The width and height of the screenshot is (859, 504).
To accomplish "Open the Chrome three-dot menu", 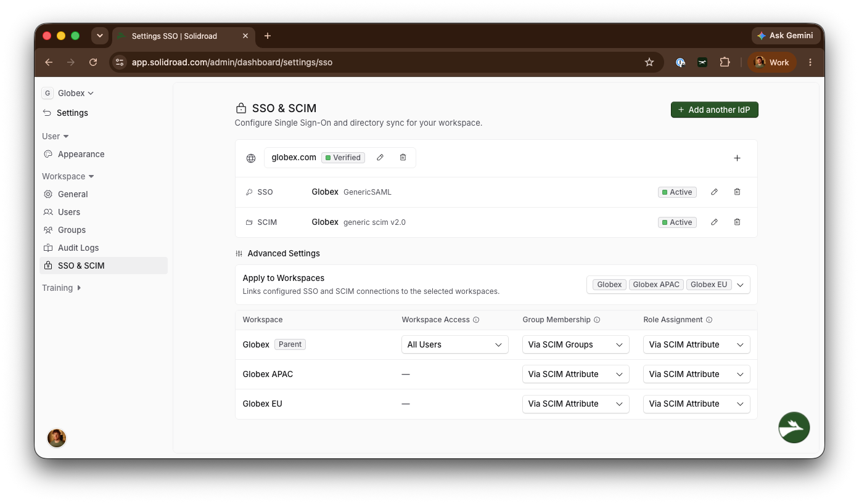I will pyautogui.click(x=810, y=62).
